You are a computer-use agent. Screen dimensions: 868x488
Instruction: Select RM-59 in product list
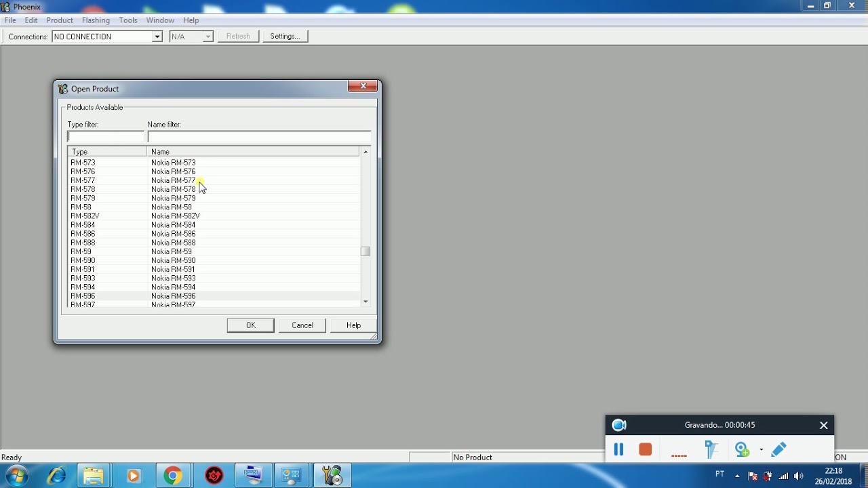214,251
